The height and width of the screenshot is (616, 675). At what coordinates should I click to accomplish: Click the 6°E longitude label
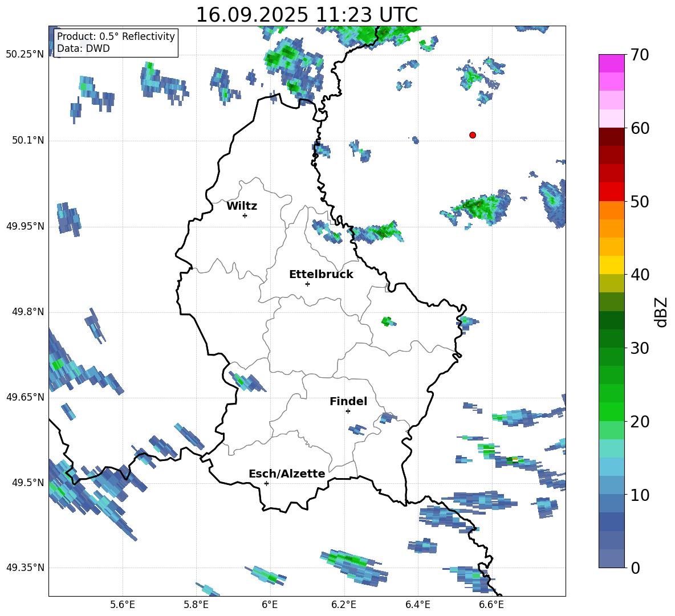point(270,605)
